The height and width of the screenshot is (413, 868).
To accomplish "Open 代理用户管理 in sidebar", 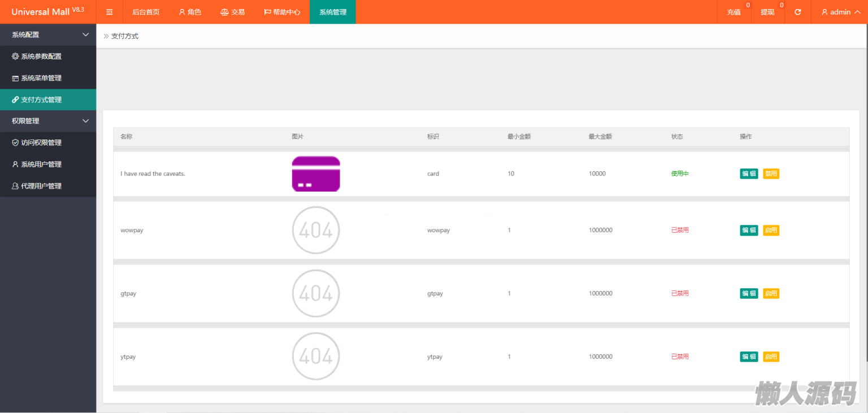I will [x=41, y=186].
